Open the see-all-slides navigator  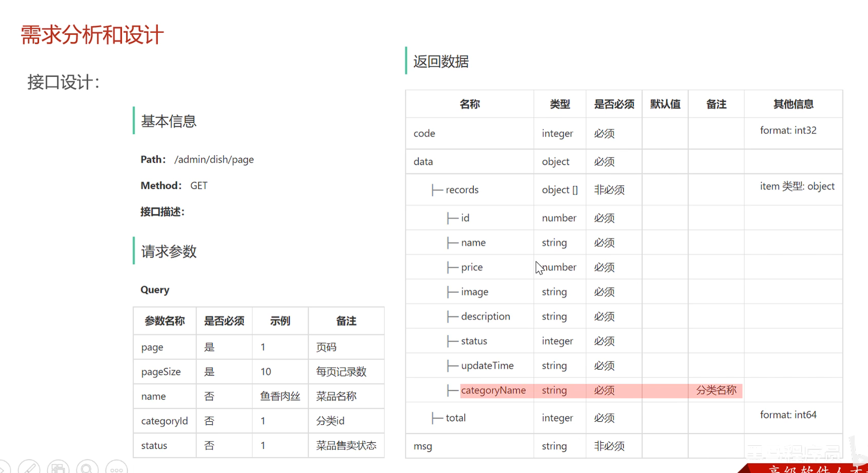click(58, 468)
